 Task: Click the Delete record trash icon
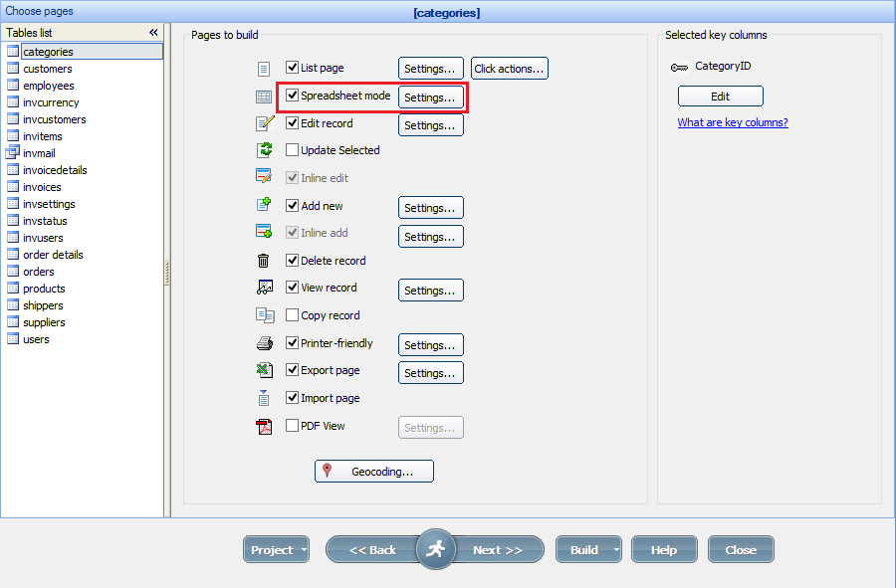[x=264, y=260]
